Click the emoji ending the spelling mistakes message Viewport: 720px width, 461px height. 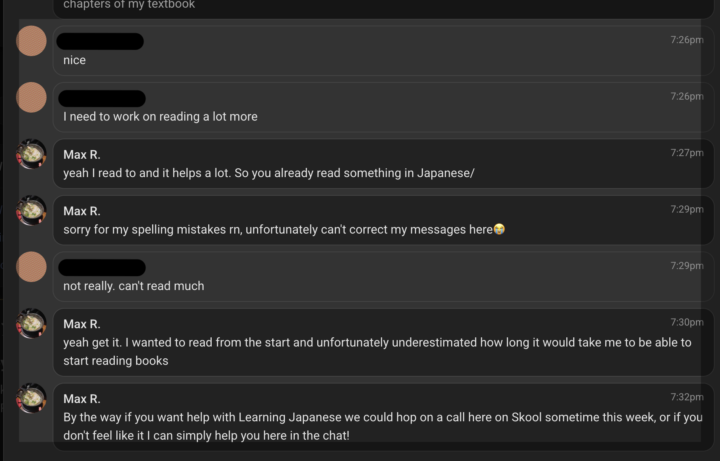499,230
